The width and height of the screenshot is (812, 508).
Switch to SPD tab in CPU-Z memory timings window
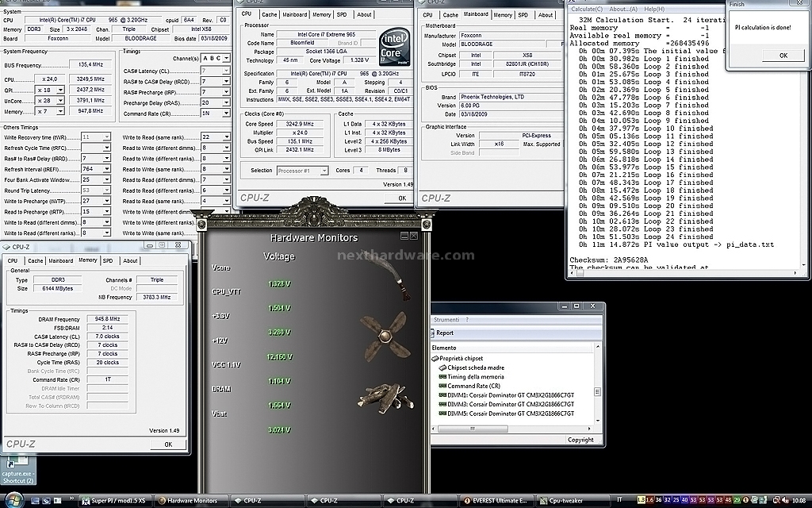[x=108, y=260]
